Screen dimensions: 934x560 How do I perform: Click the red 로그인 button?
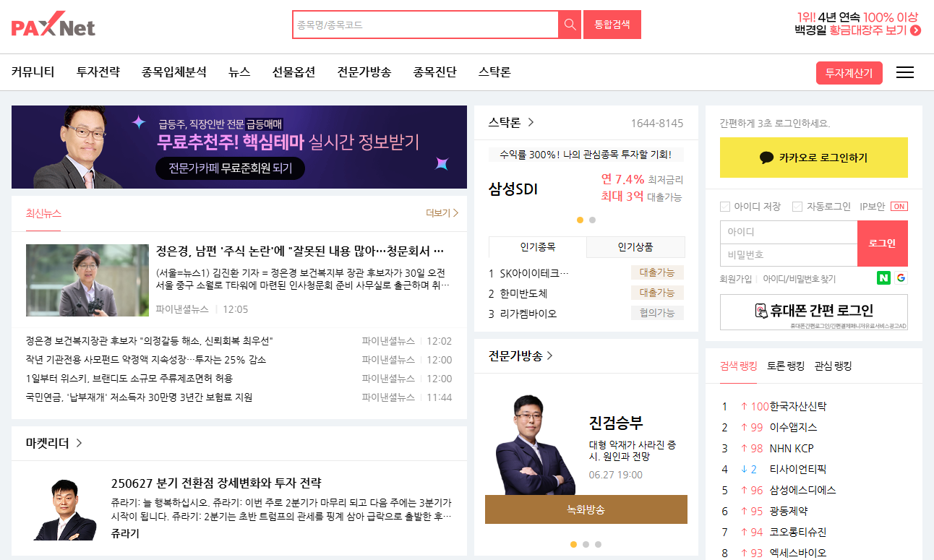tap(883, 244)
